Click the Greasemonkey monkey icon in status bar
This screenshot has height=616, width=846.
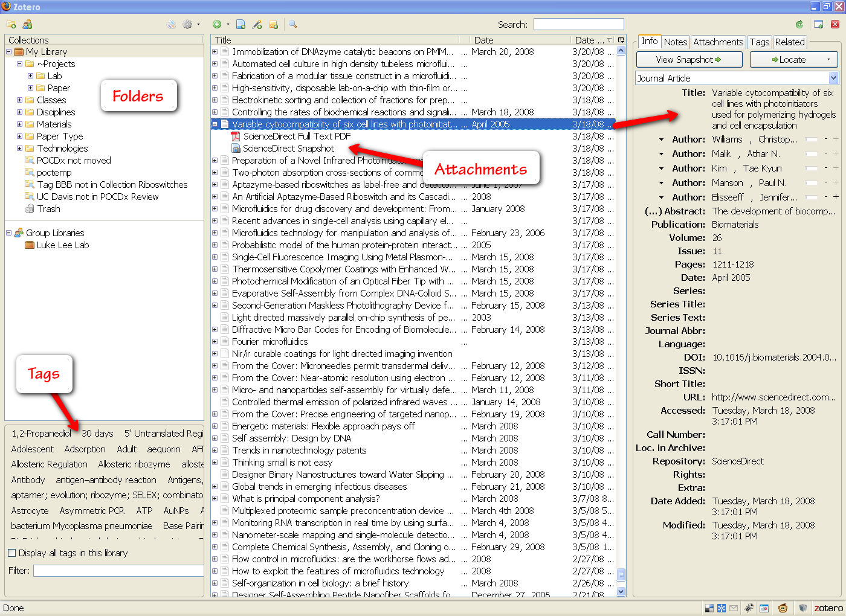click(x=783, y=608)
